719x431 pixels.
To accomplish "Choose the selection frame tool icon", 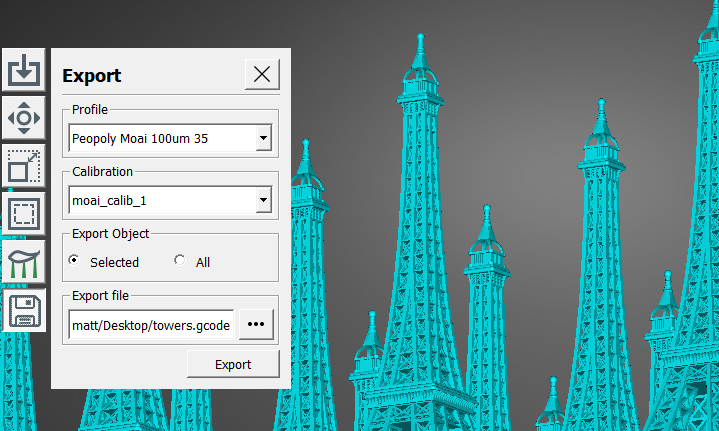I will tap(23, 214).
